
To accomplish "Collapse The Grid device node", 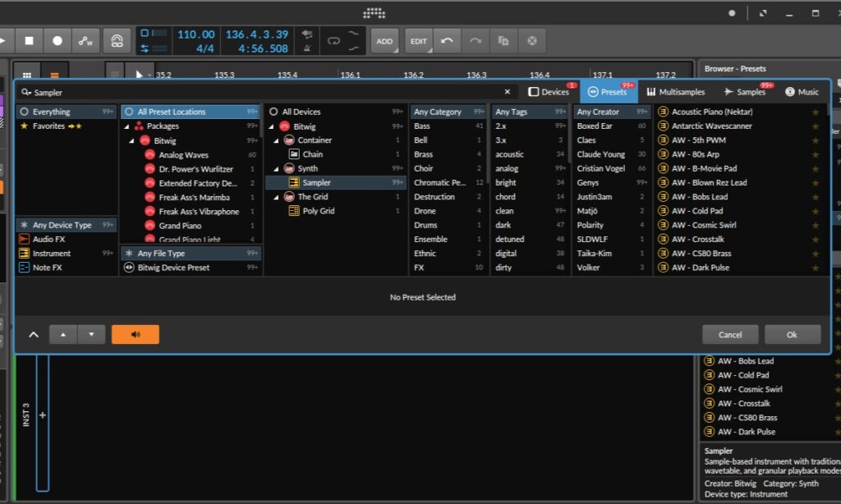I will [276, 197].
